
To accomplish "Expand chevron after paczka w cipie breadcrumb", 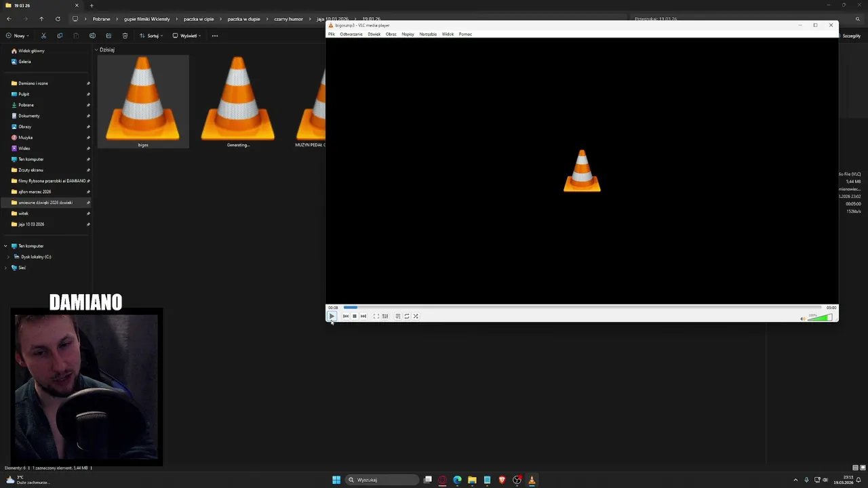I will 221,19.
